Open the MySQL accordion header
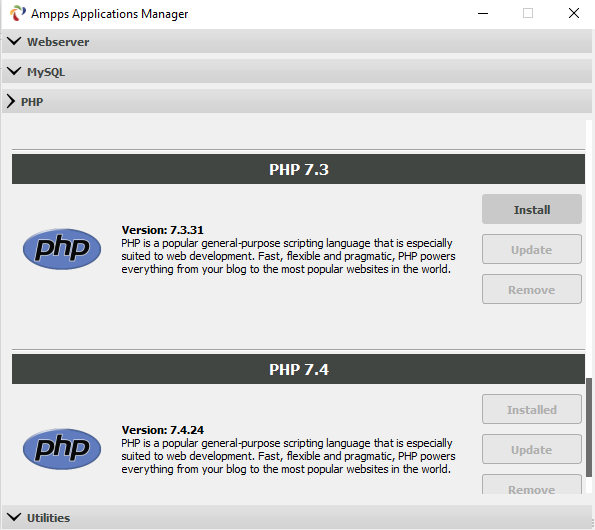Image resolution: width=595 pixels, height=530 pixels. (297, 71)
